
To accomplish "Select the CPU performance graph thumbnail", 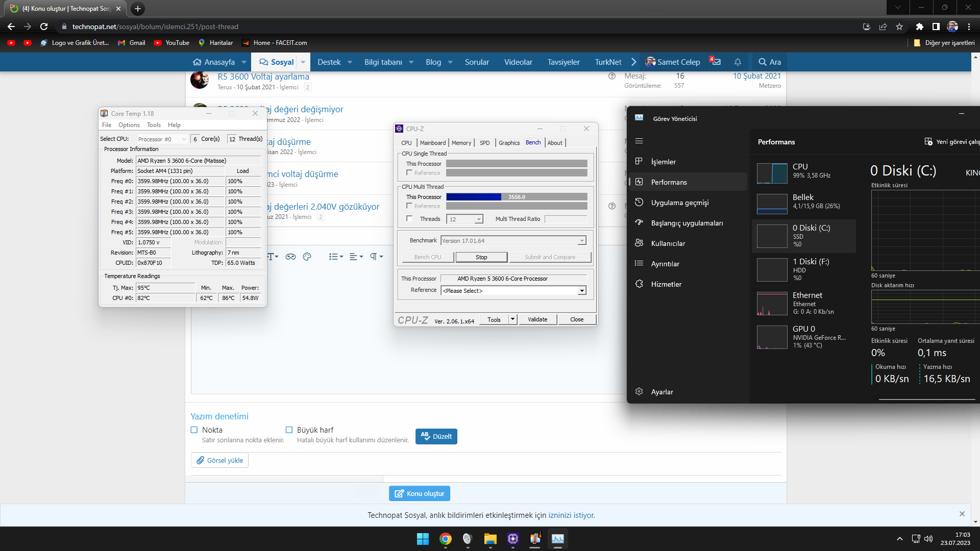I will (772, 173).
